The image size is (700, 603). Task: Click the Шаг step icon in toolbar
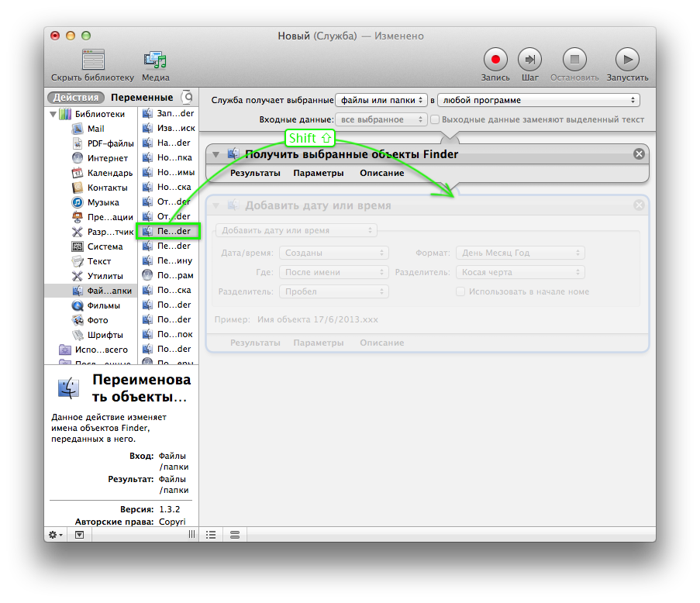point(529,60)
